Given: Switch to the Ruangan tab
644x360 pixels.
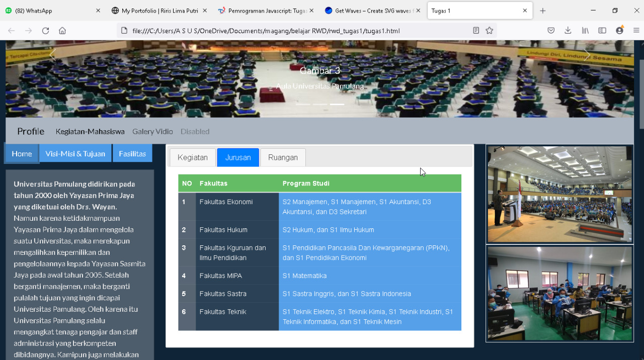Looking at the screenshot, I should coord(283,157).
